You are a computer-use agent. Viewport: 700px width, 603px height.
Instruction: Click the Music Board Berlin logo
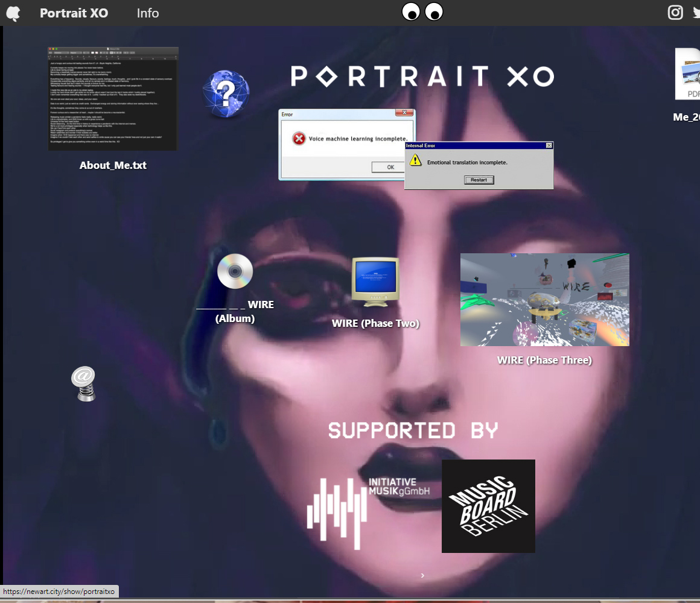click(488, 506)
